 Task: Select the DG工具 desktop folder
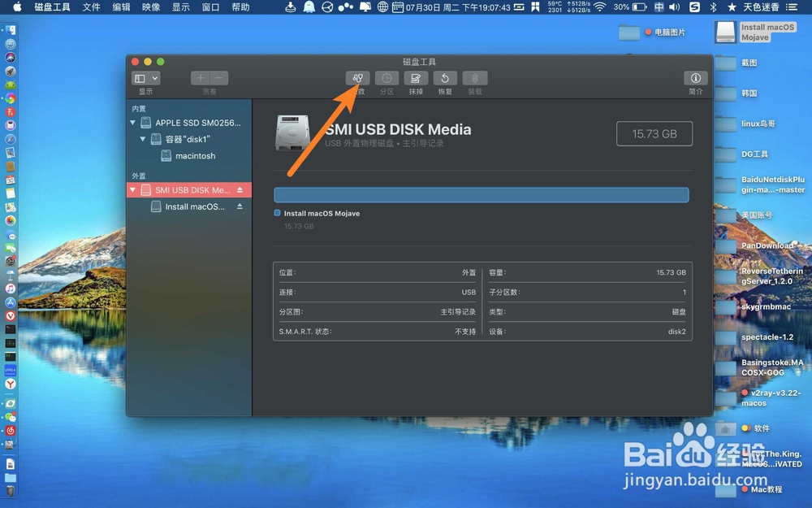click(725, 154)
